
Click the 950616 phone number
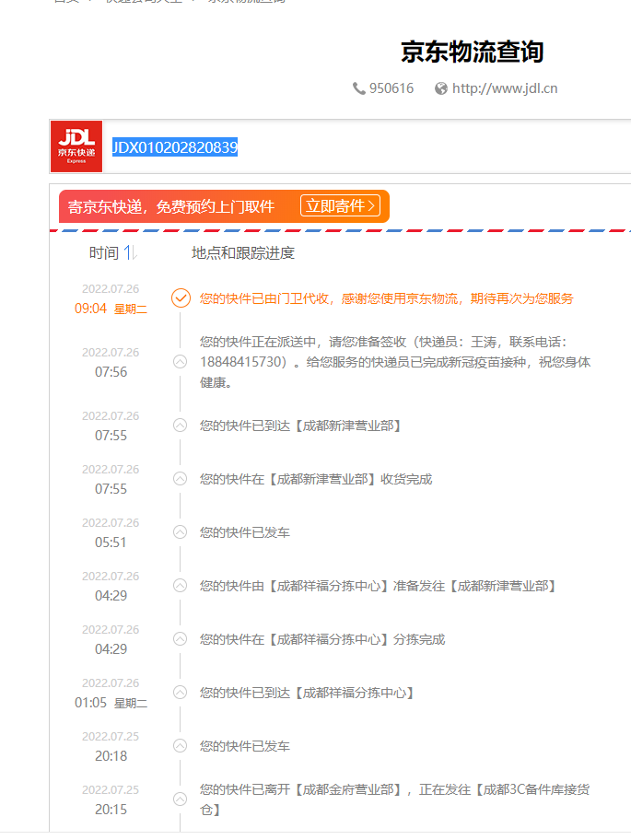(x=391, y=88)
